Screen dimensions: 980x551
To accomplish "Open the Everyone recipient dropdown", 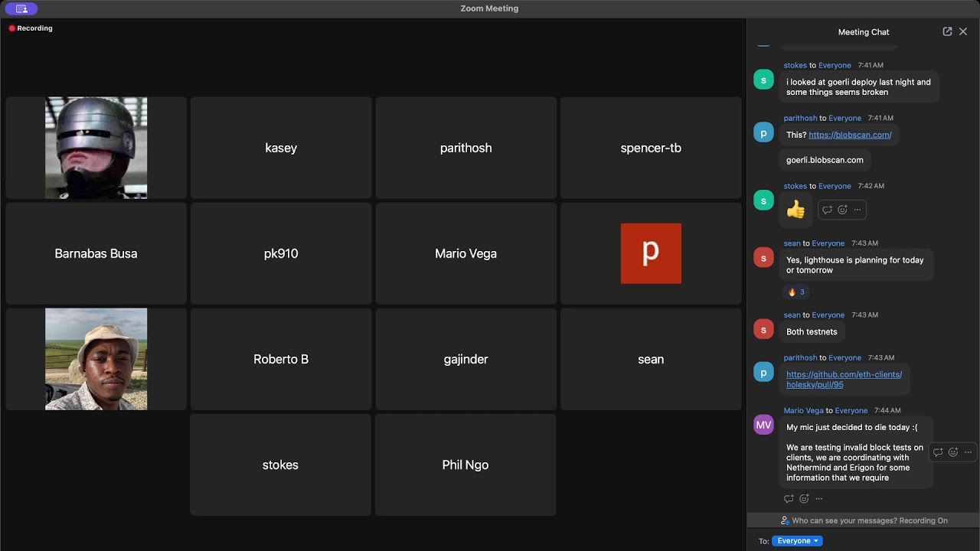I will [x=798, y=541].
